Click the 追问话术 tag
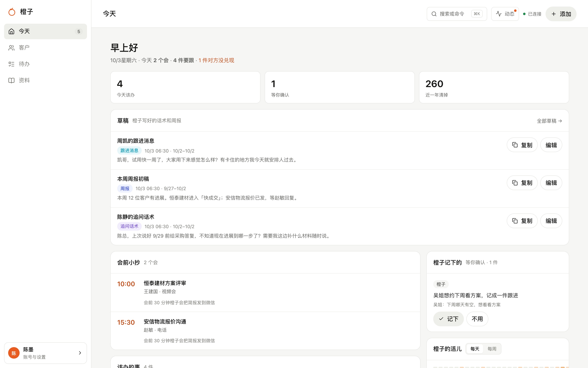Viewport: 588px width, 368px height. [129, 226]
